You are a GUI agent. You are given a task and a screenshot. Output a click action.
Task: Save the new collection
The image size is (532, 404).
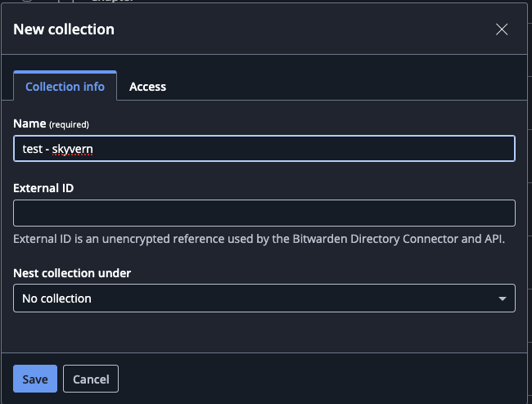34,379
